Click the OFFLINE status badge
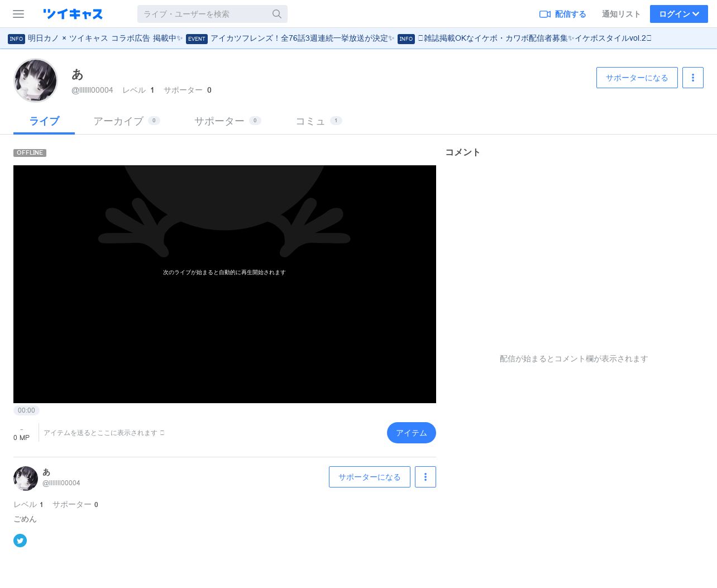 [x=30, y=152]
